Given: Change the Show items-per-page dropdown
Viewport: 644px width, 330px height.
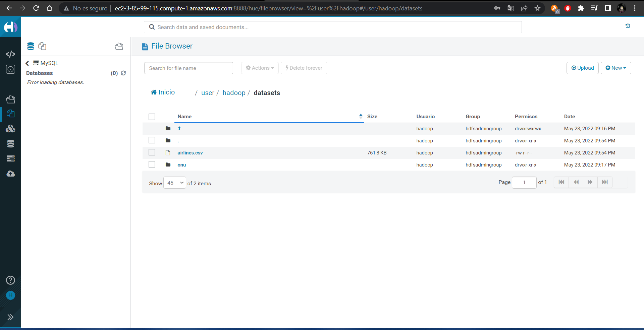Looking at the screenshot, I should click(x=174, y=183).
